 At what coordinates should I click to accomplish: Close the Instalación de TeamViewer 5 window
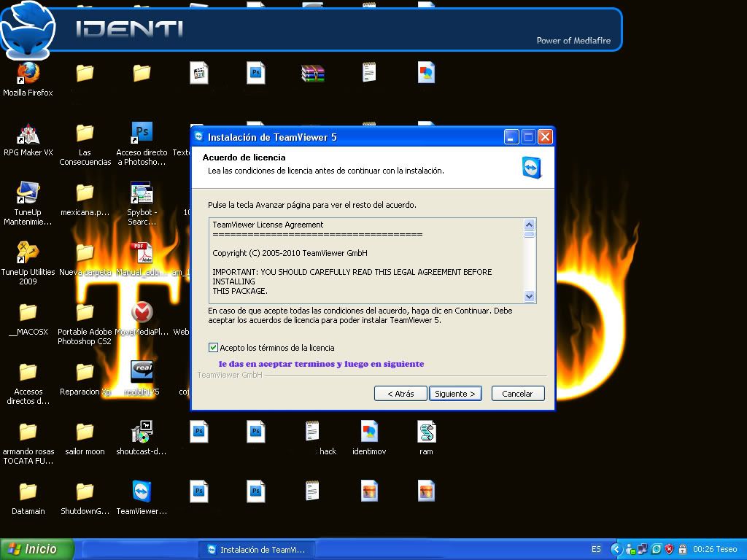click(545, 137)
